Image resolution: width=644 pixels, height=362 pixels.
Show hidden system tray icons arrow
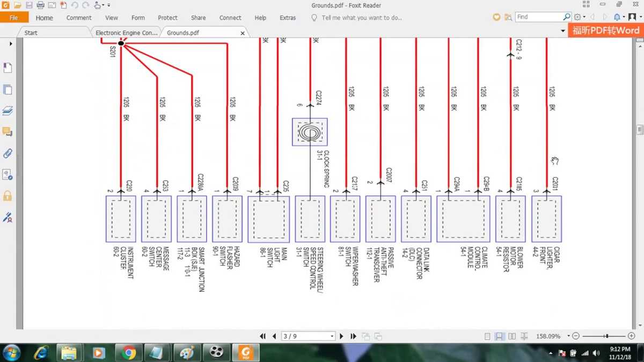tap(552, 353)
